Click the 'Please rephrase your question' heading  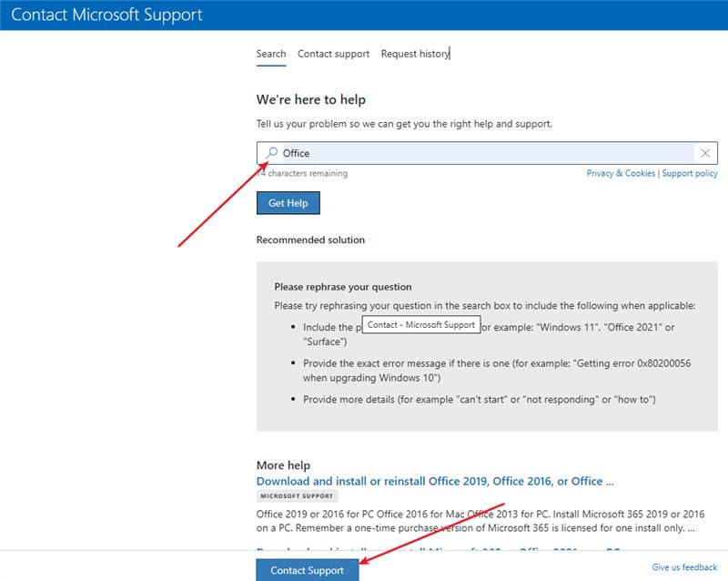click(x=343, y=287)
